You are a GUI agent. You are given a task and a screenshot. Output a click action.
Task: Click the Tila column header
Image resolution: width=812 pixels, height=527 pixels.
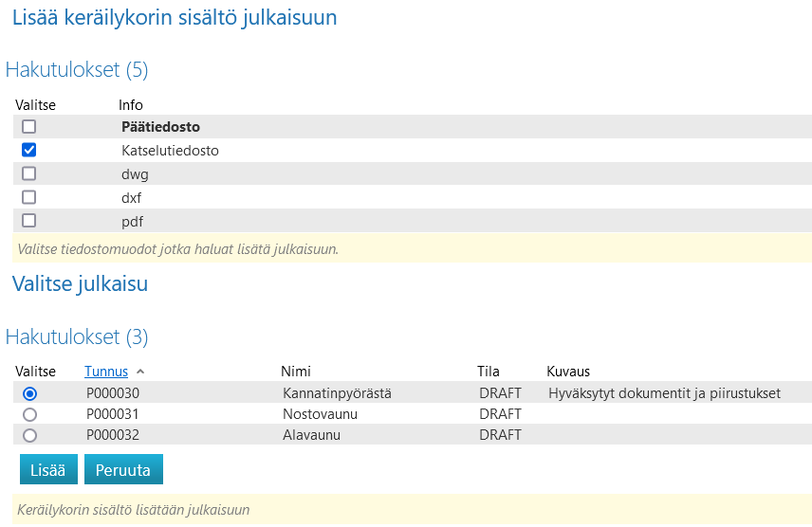[489, 372]
